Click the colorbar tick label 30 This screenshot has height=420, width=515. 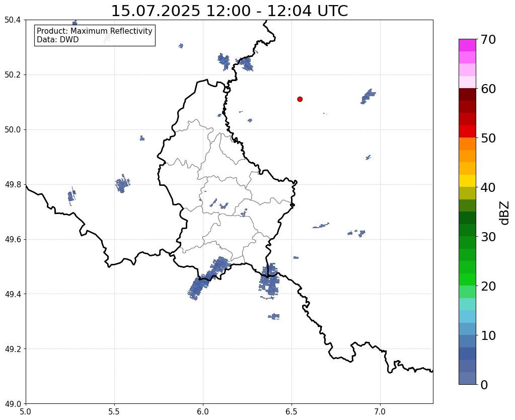[488, 237]
